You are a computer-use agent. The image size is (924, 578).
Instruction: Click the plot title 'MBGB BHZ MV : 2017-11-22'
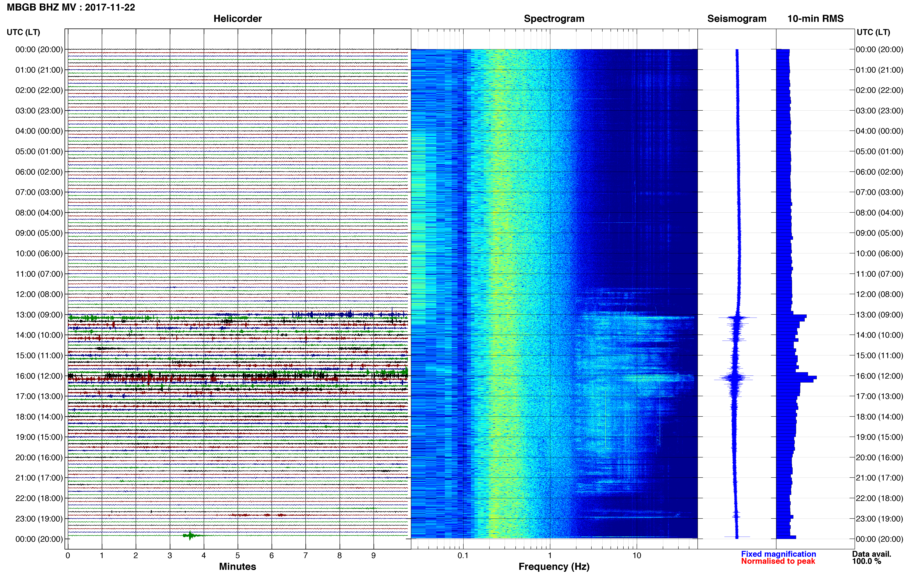[71, 7]
